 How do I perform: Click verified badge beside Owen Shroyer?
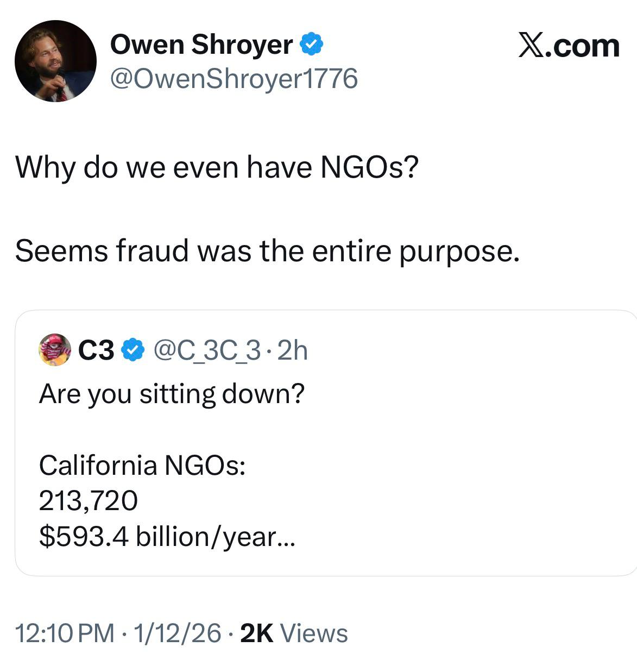[311, 45]
